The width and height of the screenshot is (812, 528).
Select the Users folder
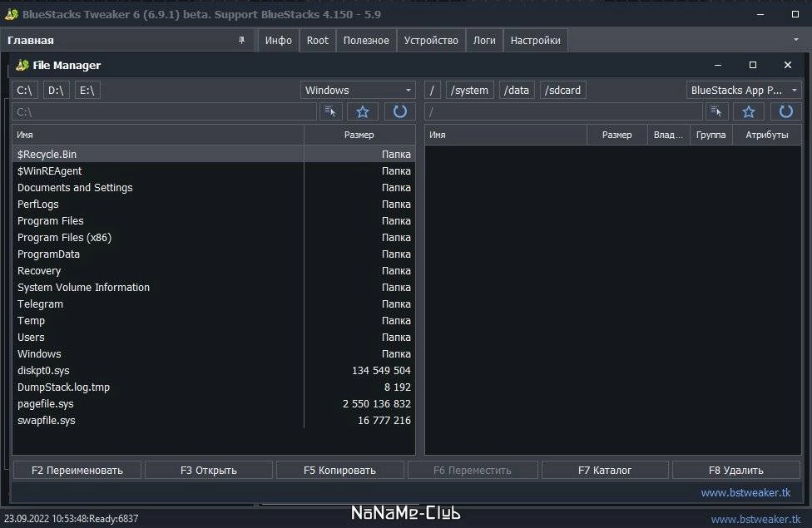[x=214, y=337]
